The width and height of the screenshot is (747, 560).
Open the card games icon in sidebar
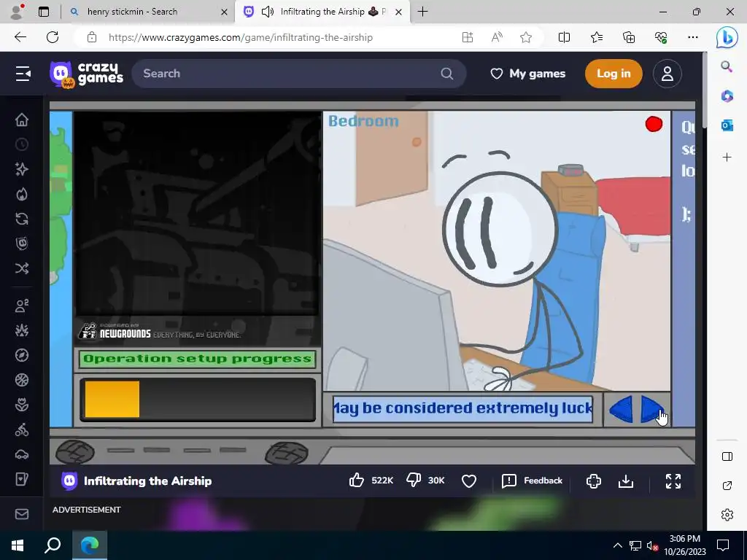pyautogui.click(x=21, y=479)
